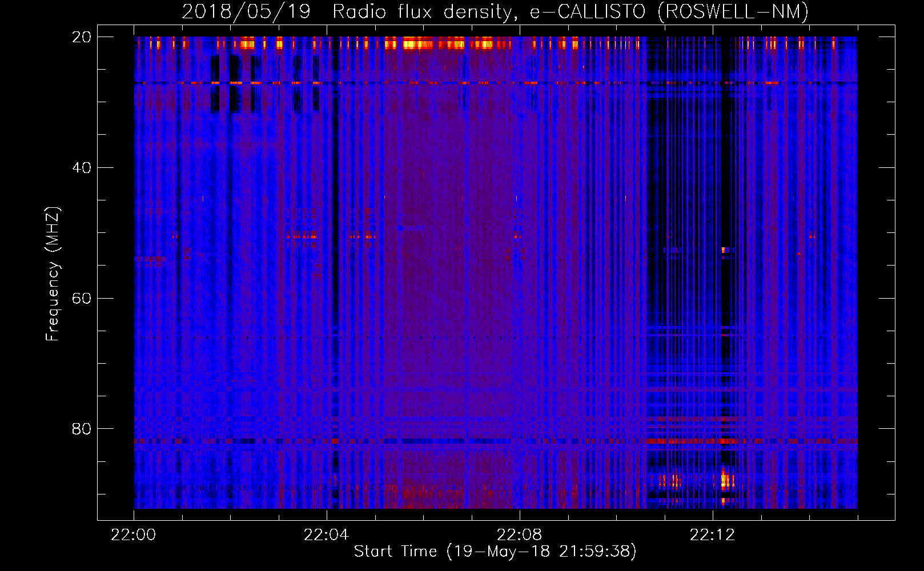Click the 'Frequency (MHZ)' axis label
924x571 pixels.
coord(52,274)
